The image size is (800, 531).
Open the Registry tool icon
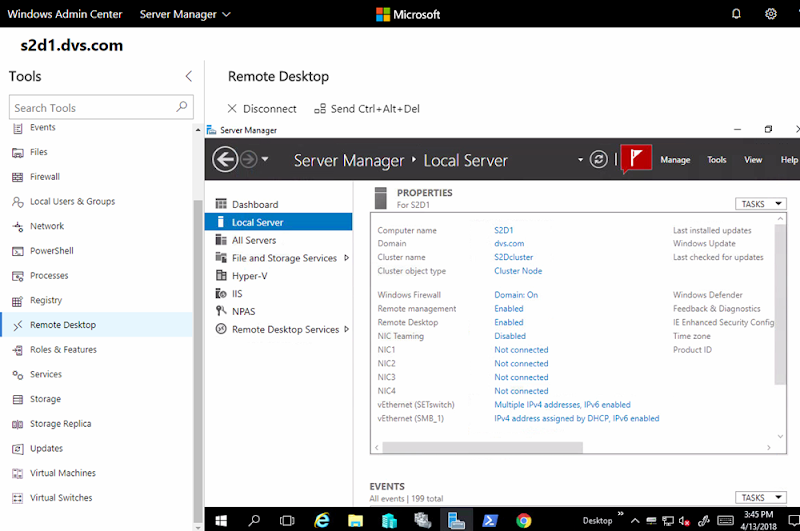tap(18, 301)
